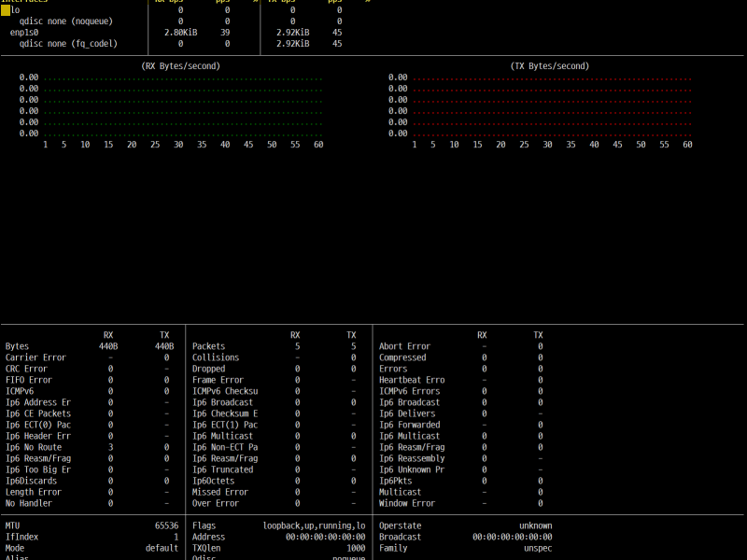Click the Ip6 Too Big Er label
Image resolution: width=747 pixels, height=560 pixels.
[x=38, y=469]
